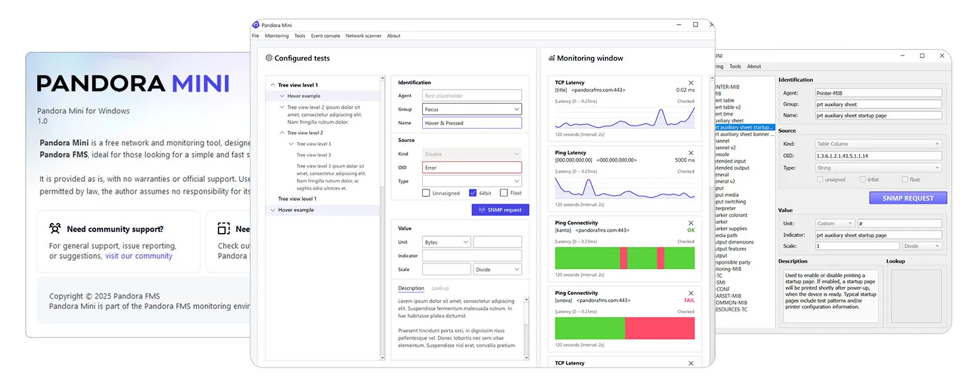Open the Event console menu
Image resolution: width=980 pixels, height=389 pixels.
click(325, 36)
